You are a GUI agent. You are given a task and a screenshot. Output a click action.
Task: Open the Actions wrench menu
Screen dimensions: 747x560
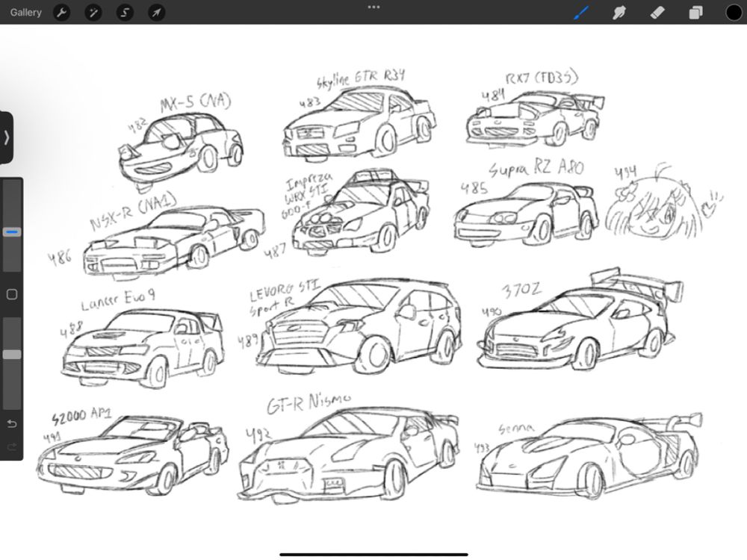coord(61,13)
